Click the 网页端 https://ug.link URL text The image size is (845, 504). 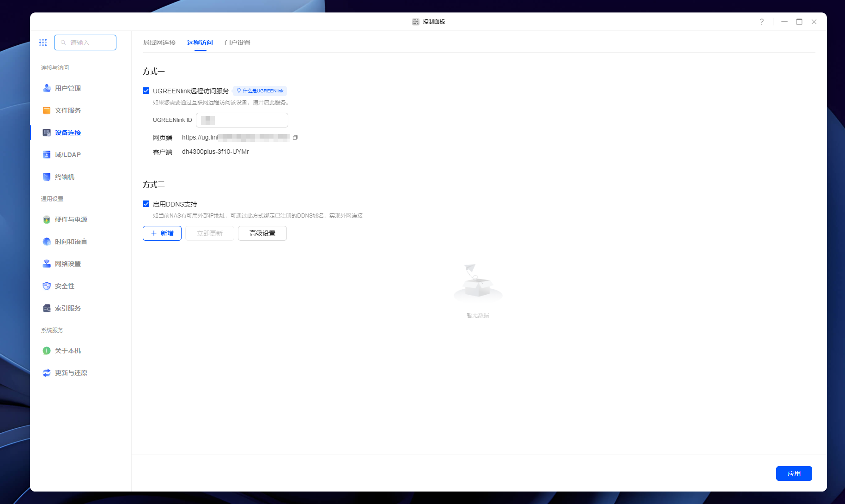pos(236,137)
